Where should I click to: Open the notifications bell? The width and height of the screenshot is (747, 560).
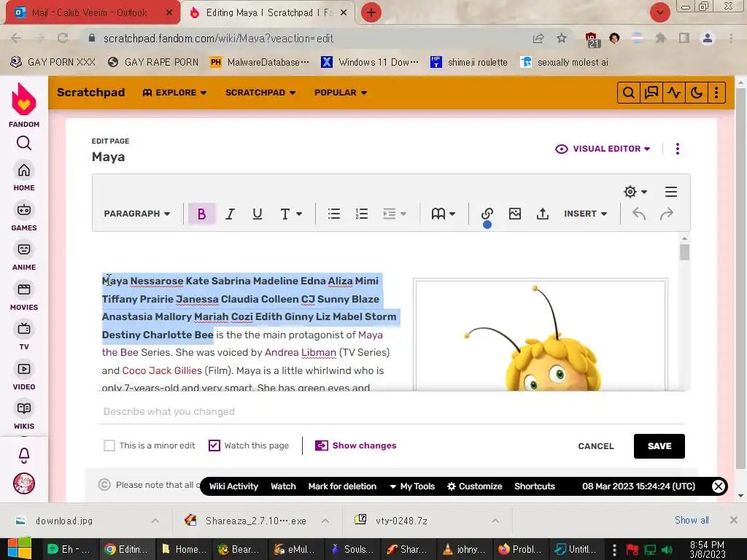click(24, 456)
